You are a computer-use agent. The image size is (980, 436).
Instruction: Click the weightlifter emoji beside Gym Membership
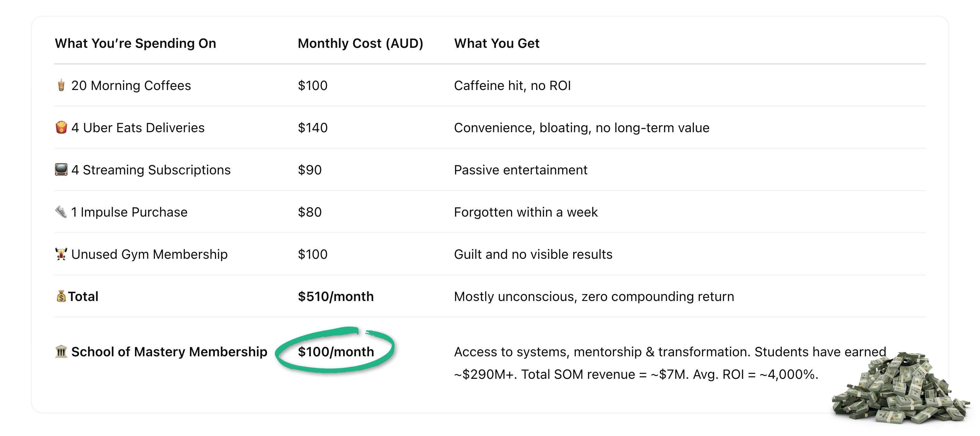coord(61,253)
